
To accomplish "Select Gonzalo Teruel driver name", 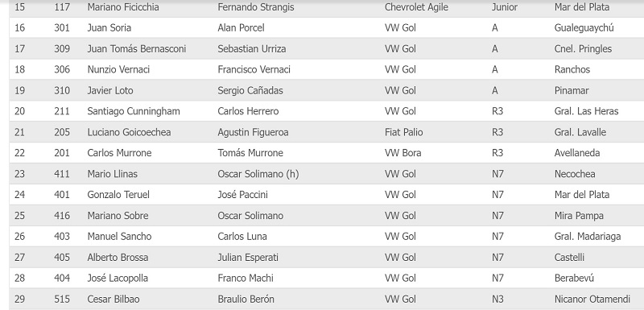I will [118, 195].
